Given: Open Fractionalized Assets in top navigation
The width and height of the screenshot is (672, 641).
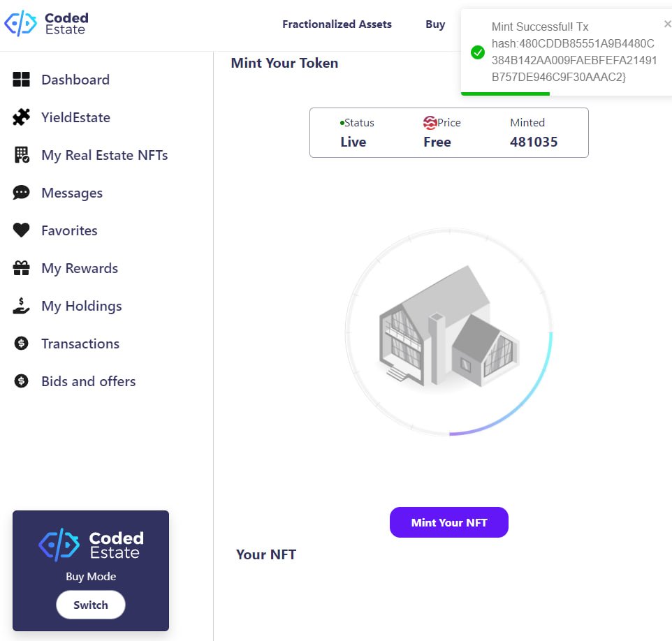Looking at the screenshot, I should [x=337, y=24].
